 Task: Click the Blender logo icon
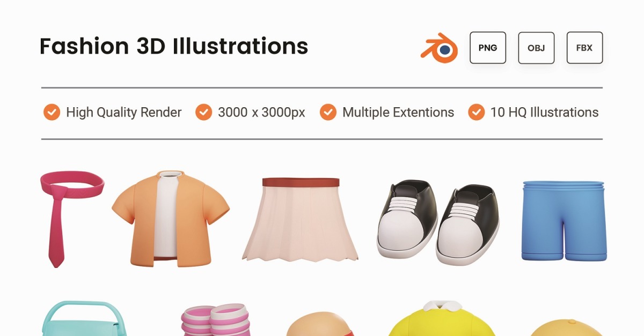[439, 48]
